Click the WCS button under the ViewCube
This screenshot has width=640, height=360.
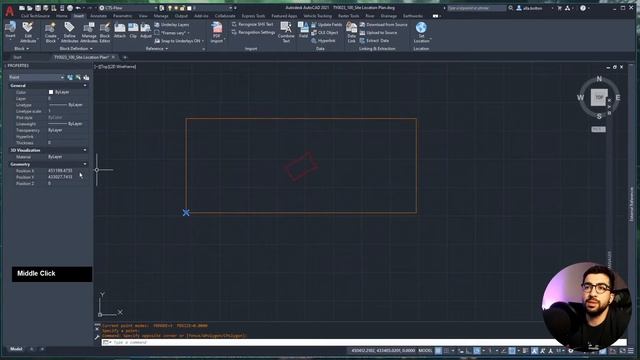tap(598, 129)
